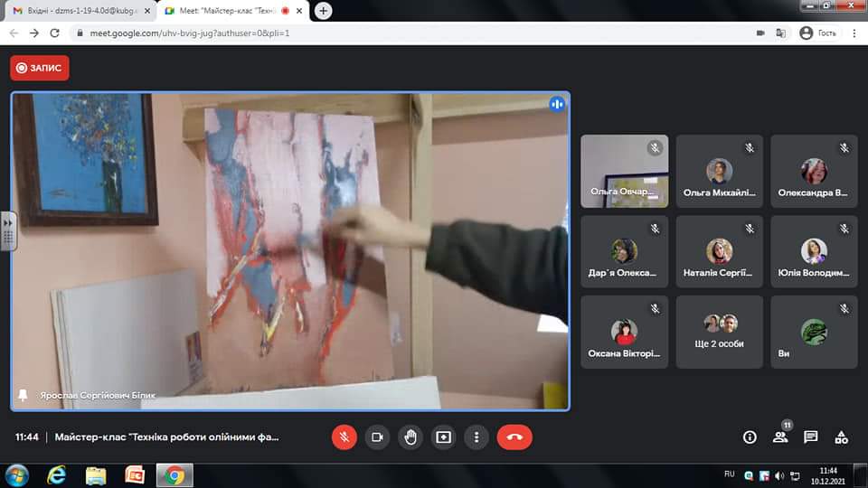Image resolution: width=868 pixels, height=488 pixels.
Task: Open the volume control in system tray
Action: point(779,476)
